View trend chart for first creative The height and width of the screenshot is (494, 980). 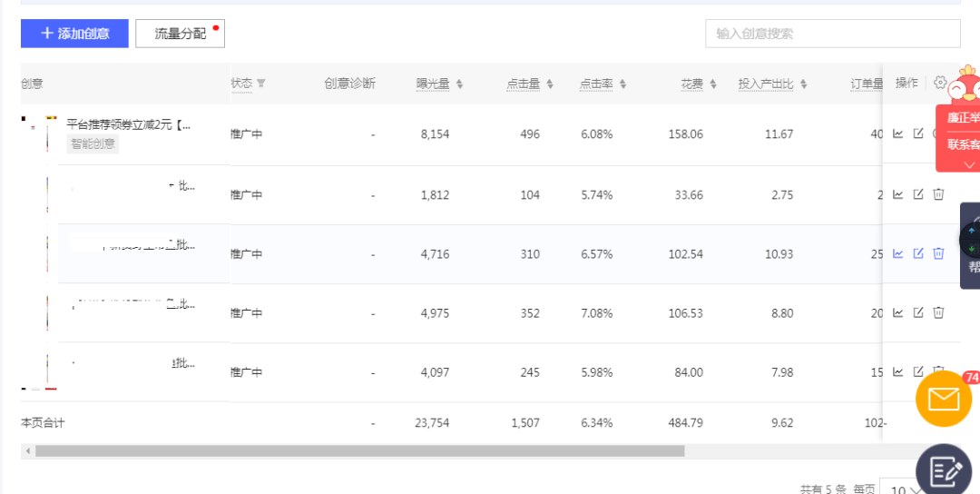[x=898, y=134]
